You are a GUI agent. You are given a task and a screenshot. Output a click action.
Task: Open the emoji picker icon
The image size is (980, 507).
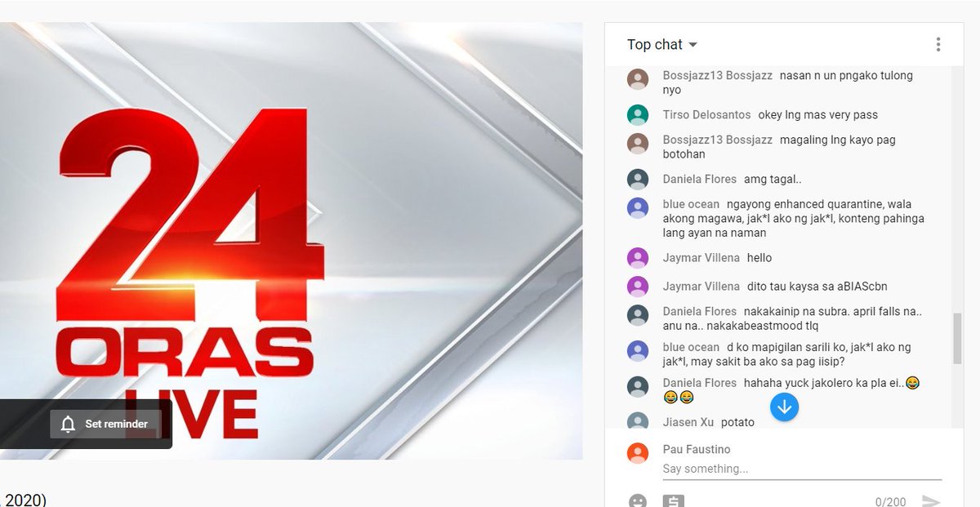click(x=638, y=500)
